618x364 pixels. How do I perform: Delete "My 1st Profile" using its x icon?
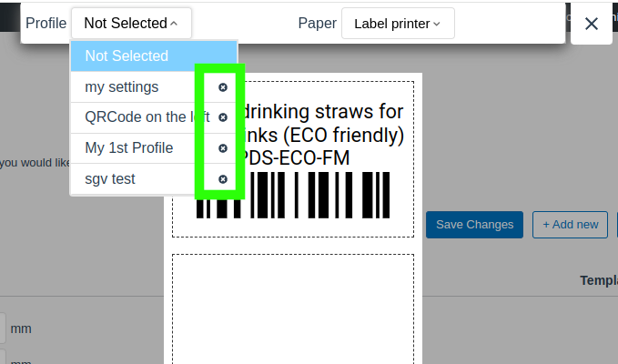point(223,148)
